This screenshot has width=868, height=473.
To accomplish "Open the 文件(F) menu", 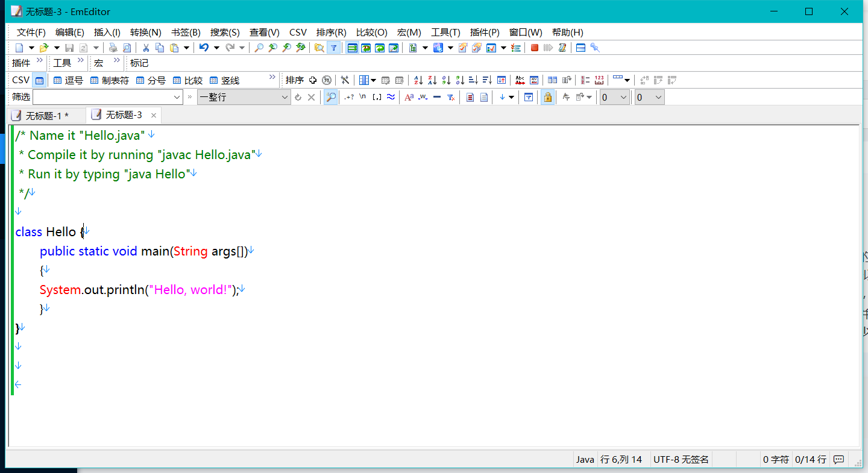I will point(31,33).
